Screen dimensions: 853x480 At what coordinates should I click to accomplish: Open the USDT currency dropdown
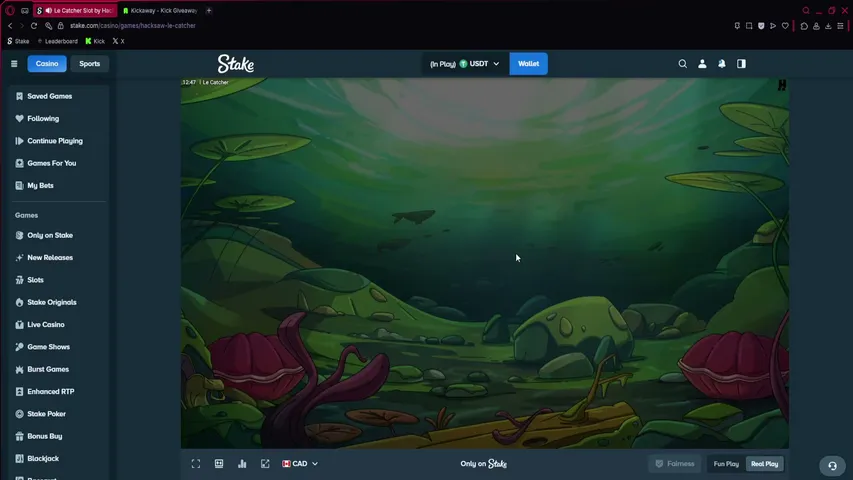tap(465, 64)
